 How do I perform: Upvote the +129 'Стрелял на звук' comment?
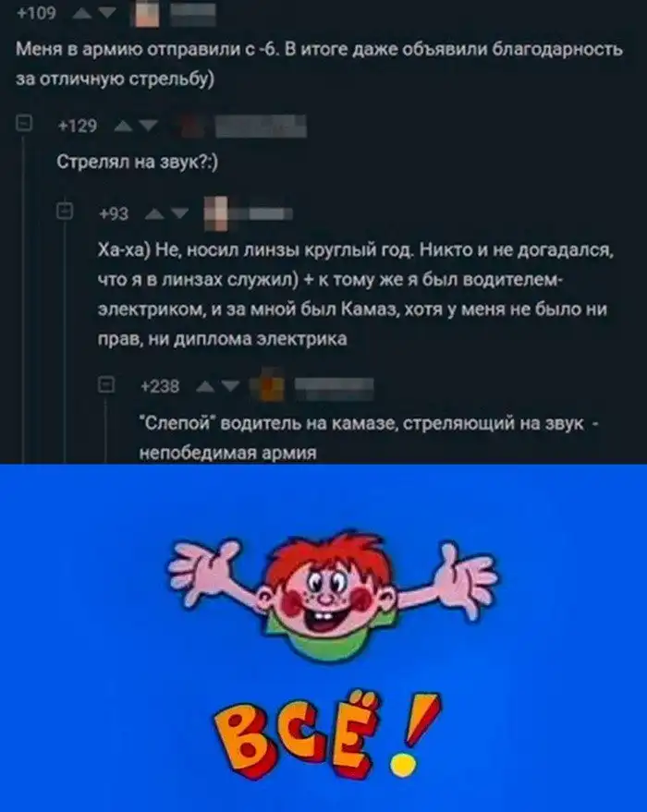(123, 126)
